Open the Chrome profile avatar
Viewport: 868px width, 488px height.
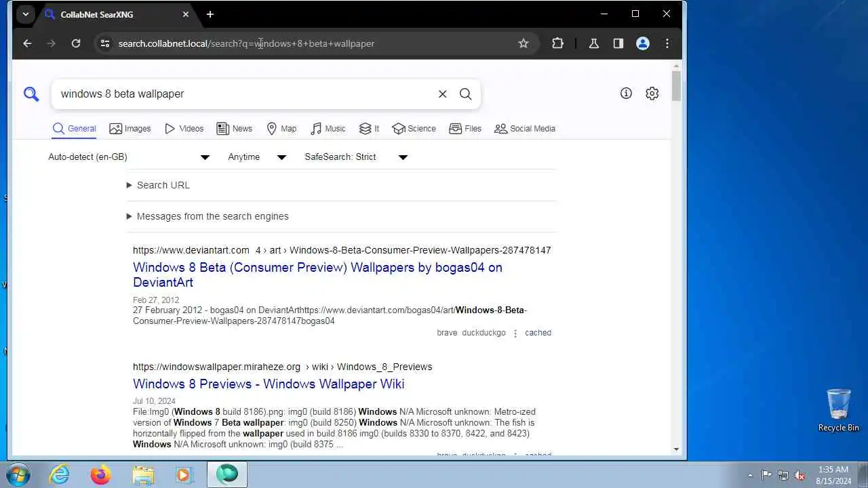[x=643, y=43]
